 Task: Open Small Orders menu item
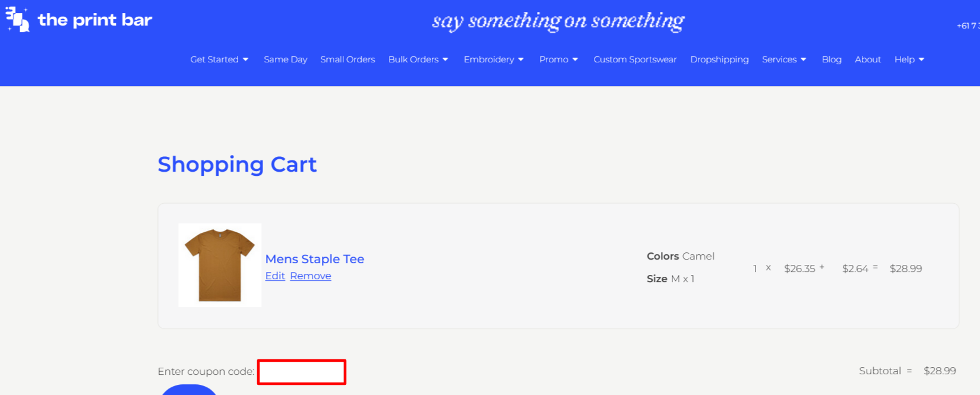347,59
